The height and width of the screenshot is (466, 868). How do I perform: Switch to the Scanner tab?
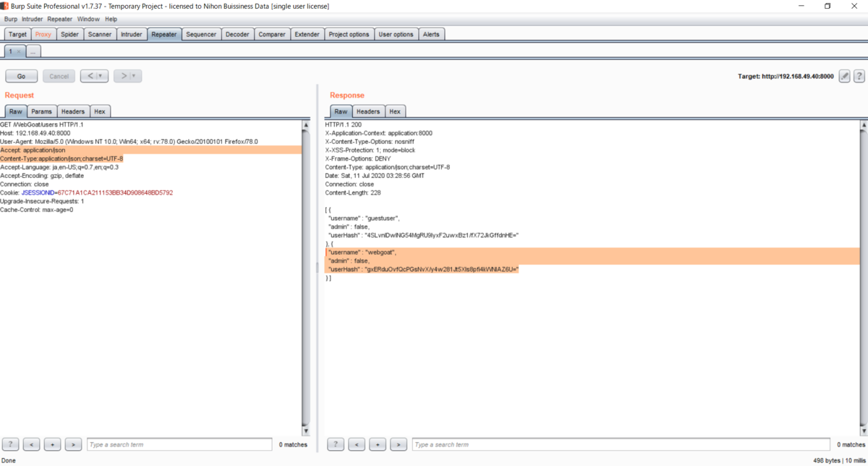pos(100,34)
